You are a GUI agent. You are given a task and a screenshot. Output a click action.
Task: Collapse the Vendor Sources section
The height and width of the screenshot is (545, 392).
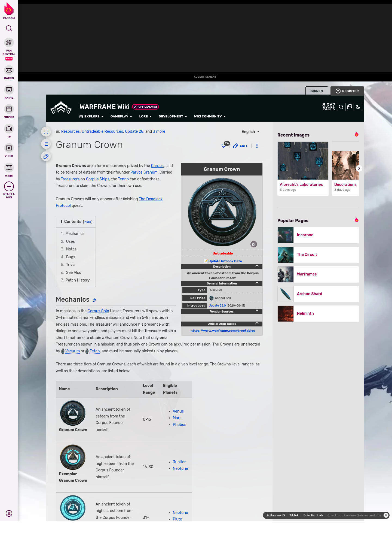(257, 311)
